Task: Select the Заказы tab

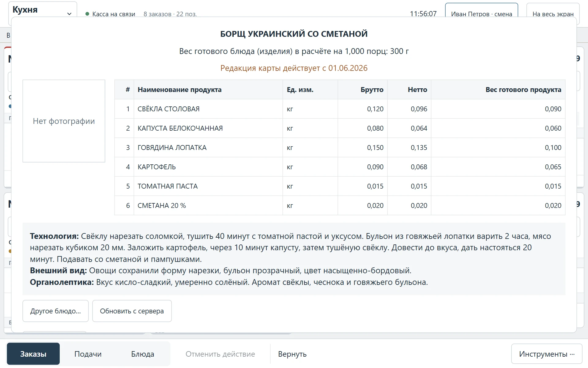Action: (33, 354)
